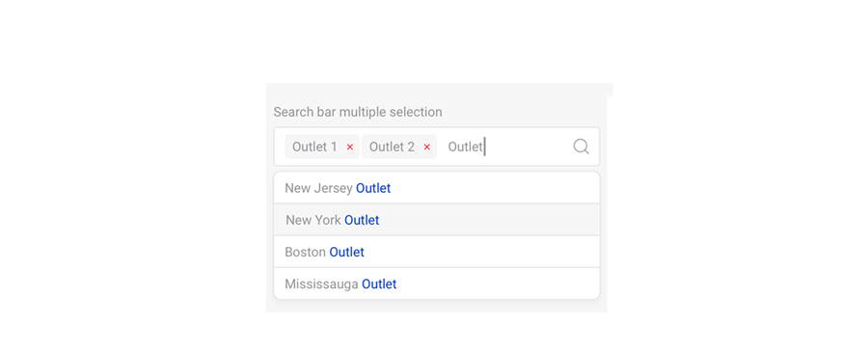
Task: Click the Outlet 1 chip label
Action: click(x=314, y=147)
